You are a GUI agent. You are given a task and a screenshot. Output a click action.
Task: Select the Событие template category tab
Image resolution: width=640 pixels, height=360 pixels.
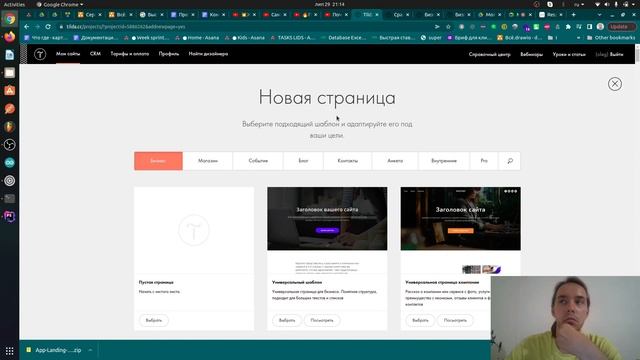point(258,161)
